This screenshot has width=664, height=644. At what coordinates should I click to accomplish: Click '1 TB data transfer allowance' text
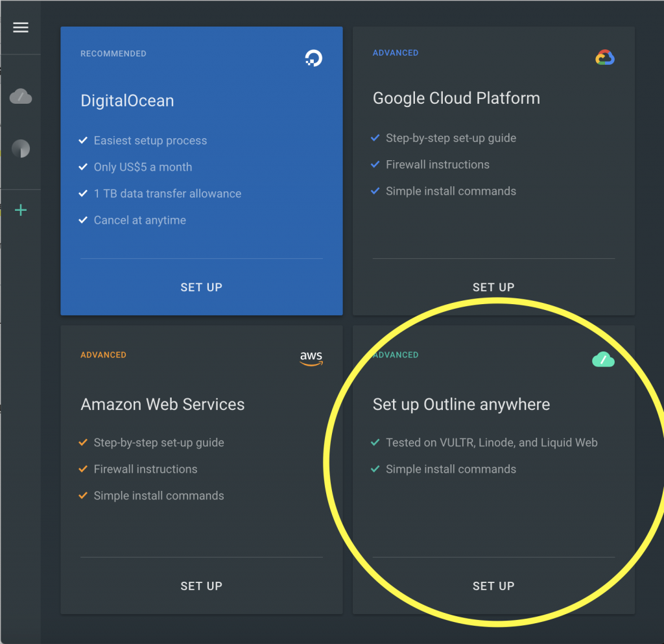[x=168, y=193]
